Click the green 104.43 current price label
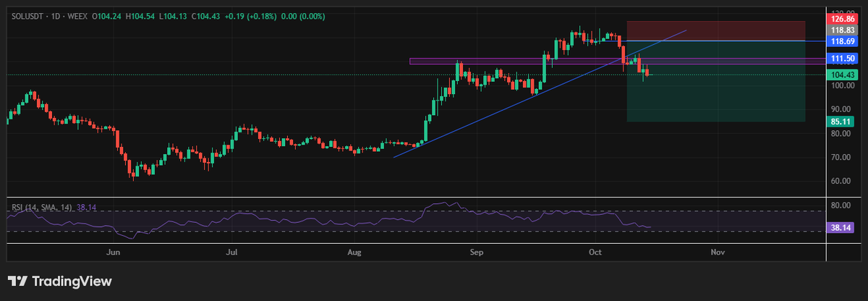The width and height of the screenshot is (868, 301). pos(843,75)
